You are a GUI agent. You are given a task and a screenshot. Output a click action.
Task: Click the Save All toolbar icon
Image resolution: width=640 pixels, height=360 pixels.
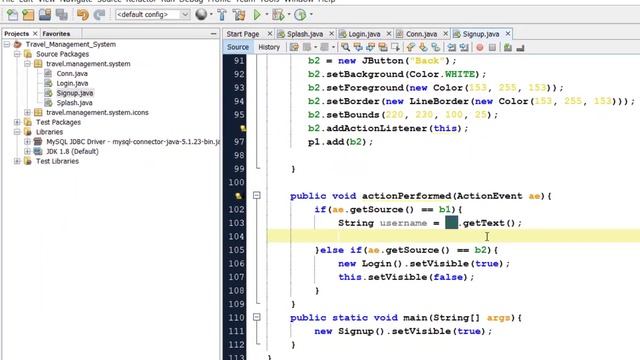click(x=62, y=15)
